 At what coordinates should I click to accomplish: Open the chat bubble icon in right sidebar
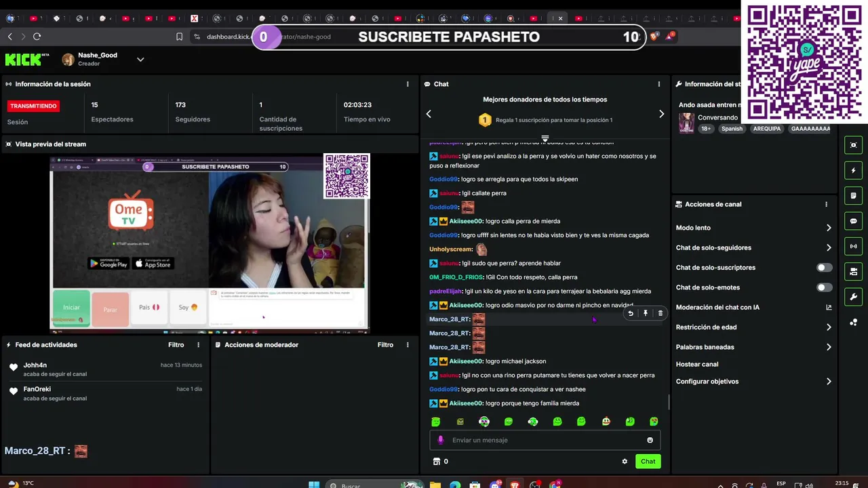pos(853,221)
